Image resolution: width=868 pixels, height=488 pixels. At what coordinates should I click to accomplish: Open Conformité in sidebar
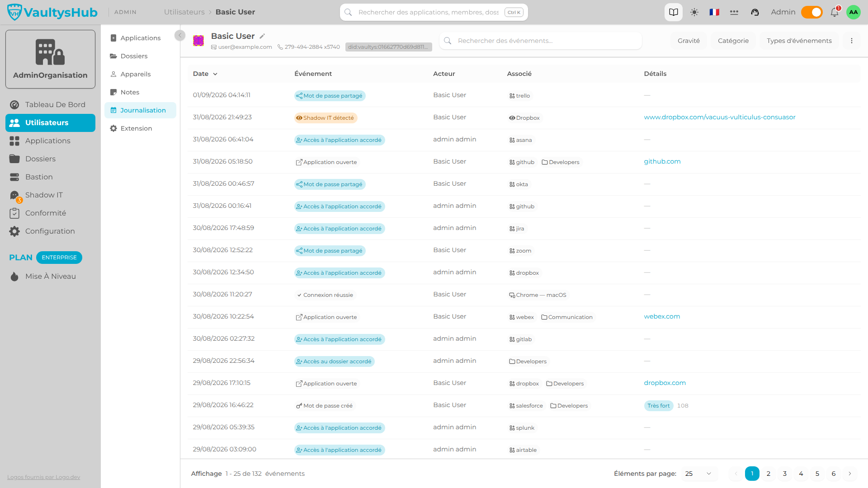pyautogui.click(x=50, y=213)
